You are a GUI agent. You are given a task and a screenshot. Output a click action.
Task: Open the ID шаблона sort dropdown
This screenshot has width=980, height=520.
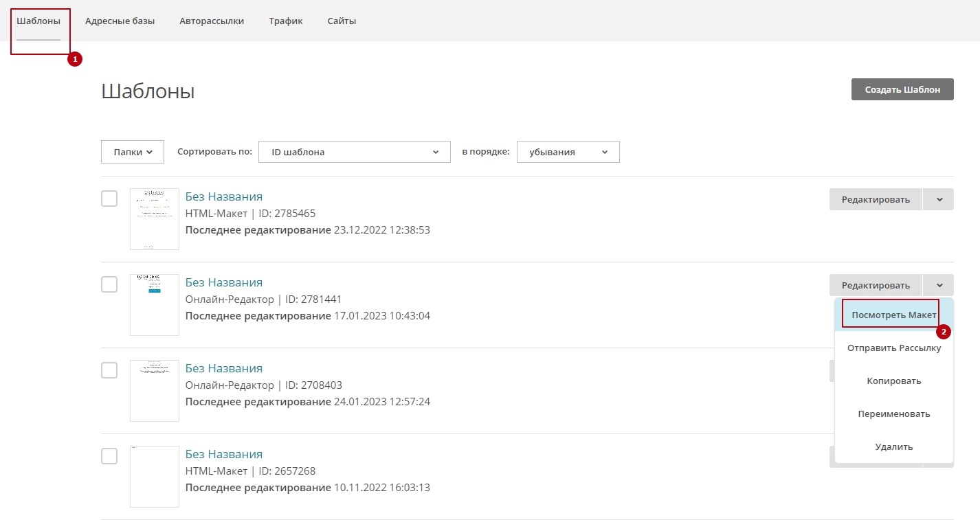pos(354,152)
